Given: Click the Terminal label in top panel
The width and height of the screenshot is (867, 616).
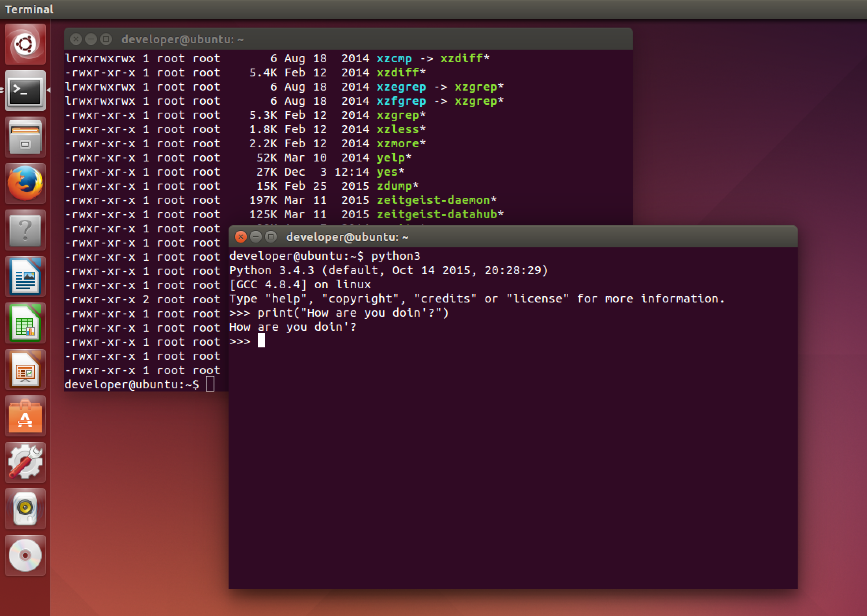Looking at the screenshot, I should [x=29, y=9].
